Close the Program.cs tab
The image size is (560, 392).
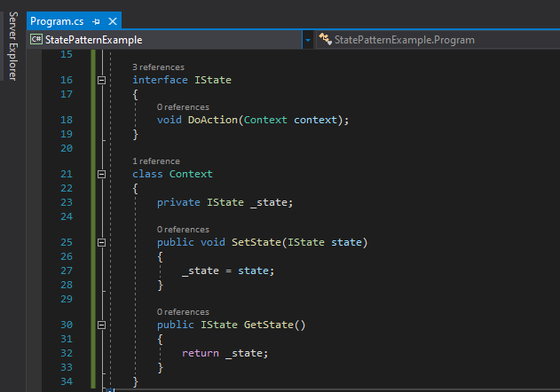click(x=113, y=21)
